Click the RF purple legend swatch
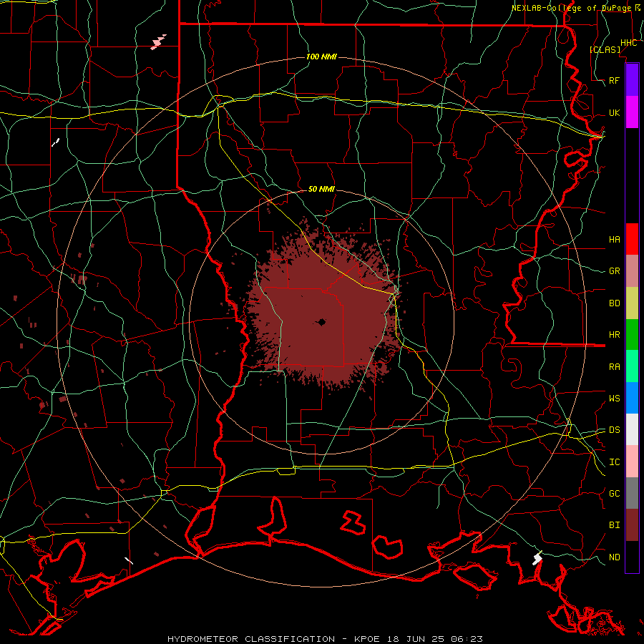Screen dimensions: 644x644 point(632,80)
